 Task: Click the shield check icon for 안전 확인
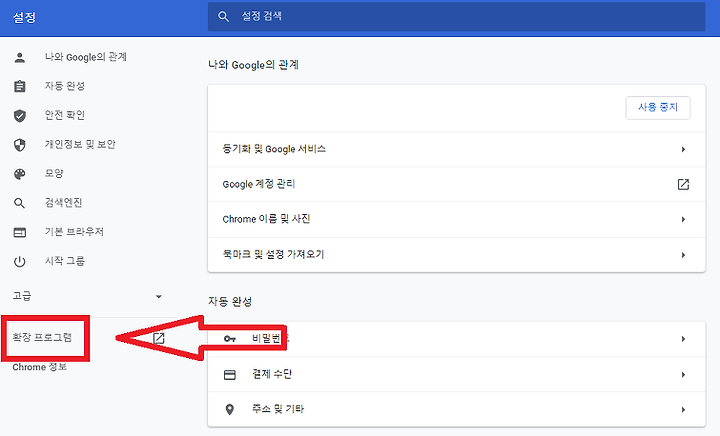19,116
